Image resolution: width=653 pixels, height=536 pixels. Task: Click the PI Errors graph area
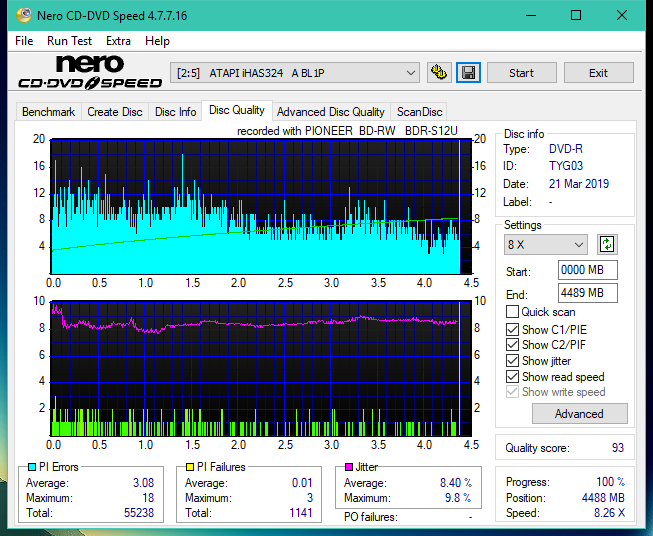click(261, 207)
